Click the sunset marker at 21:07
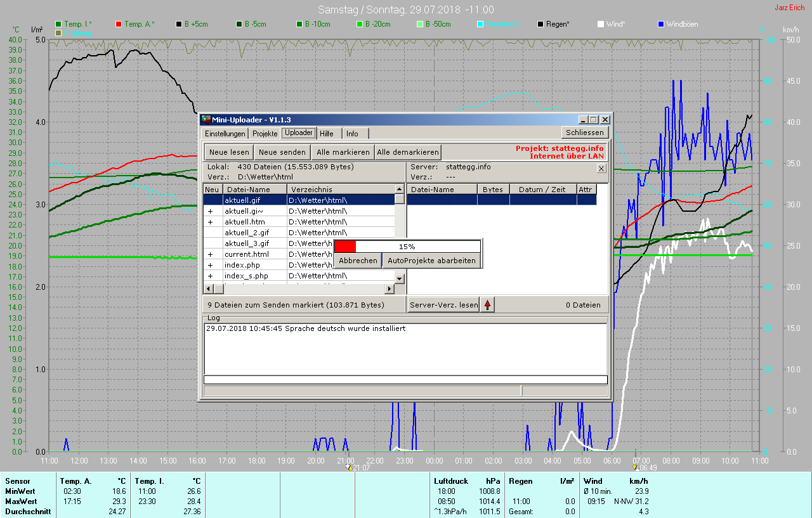Screen dimensions: 812x518 349,467
